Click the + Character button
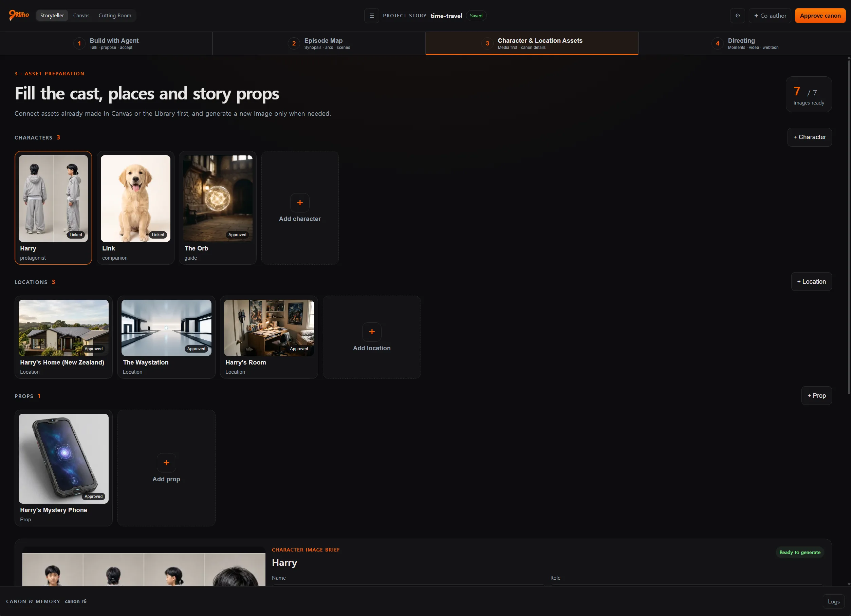This screenshot has width=851, height=616. tap(809, 137)
